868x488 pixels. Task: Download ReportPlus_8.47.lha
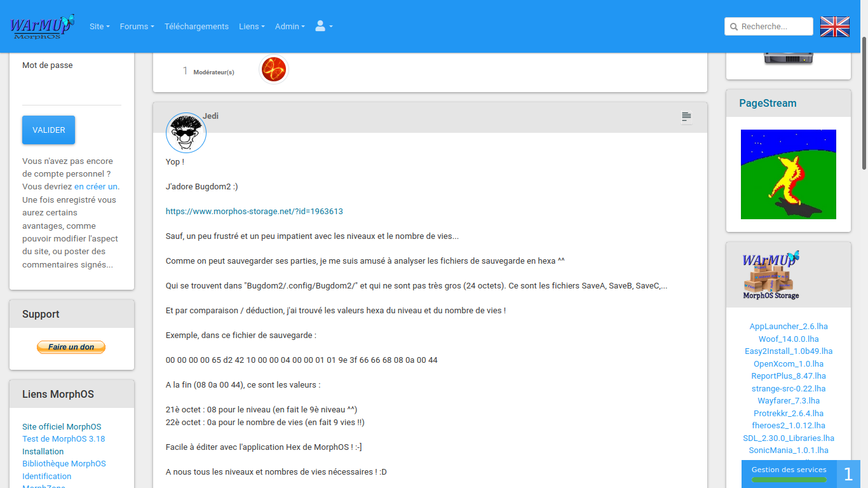pyautogui.click(x=789, y=376)
